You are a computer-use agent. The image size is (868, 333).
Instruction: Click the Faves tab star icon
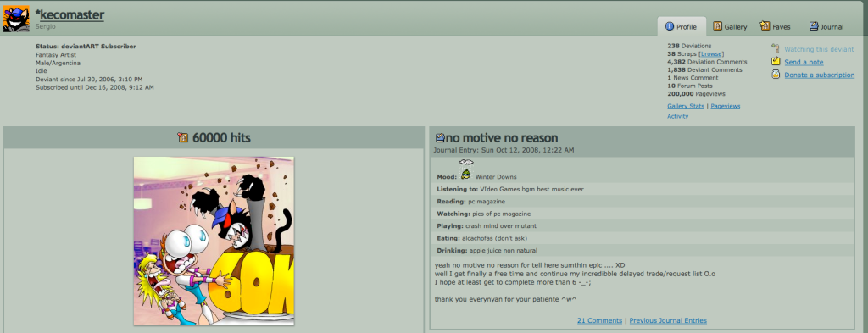[765, 26]
